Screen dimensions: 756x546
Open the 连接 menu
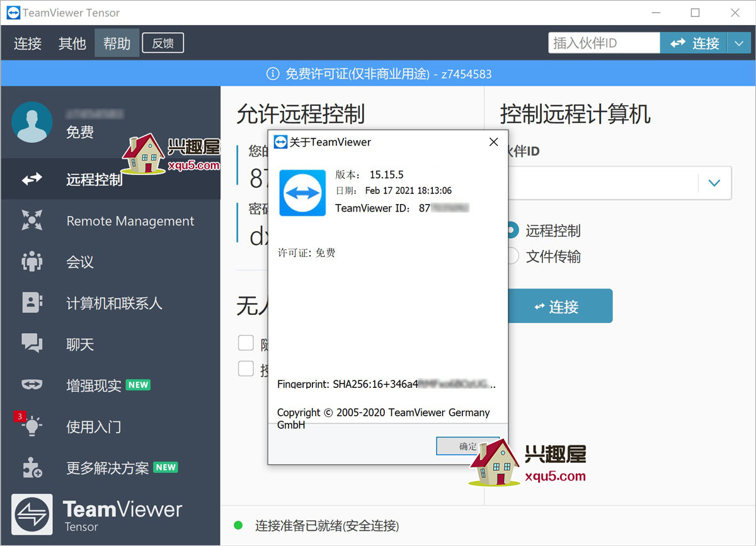[x=28, y=43]
